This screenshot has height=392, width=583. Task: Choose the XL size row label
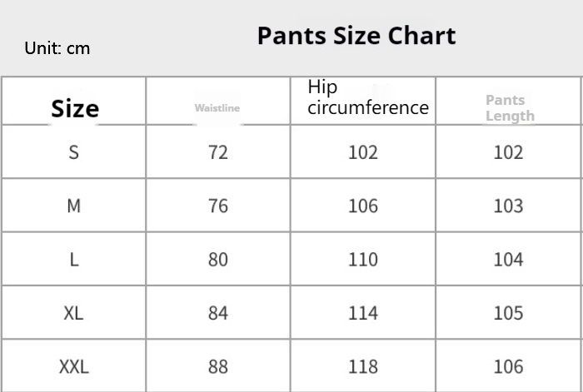(x=74, y=313)
